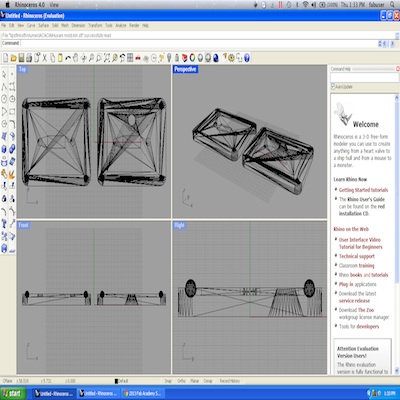Image resolution: width=400 pixels, height=400 pixels.
Task: Open the Getting Started tutorials link
Action: [363, 190]
